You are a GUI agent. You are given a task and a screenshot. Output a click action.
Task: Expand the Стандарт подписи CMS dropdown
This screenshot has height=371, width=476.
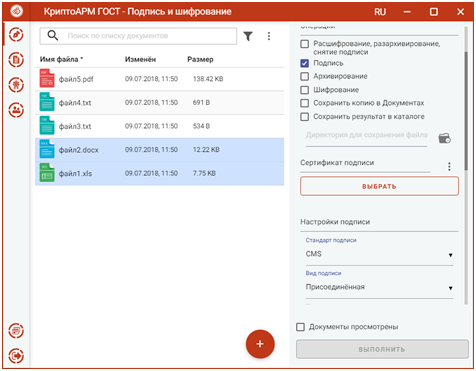tap(379, 254)
